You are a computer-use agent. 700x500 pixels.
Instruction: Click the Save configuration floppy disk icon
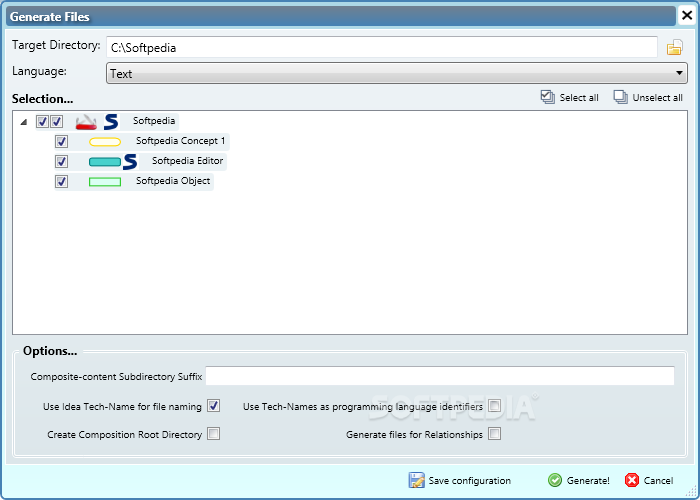click(417, 480)
